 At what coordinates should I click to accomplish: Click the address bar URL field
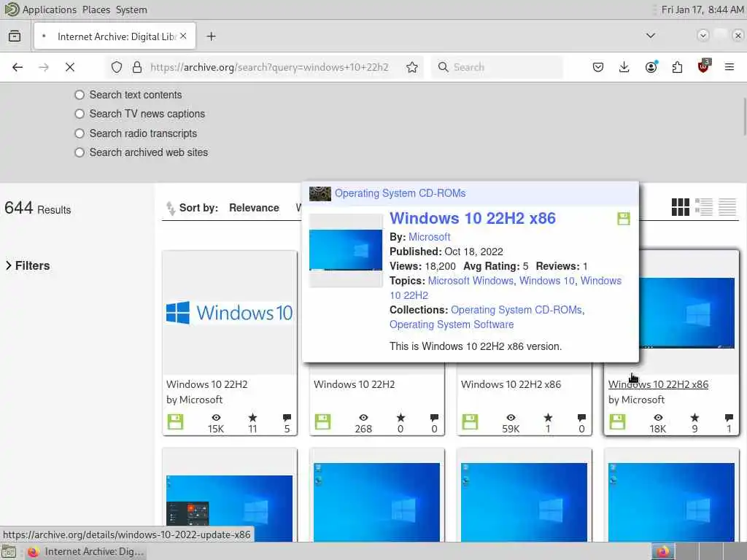pyautogui.click(x=269, y=67)
